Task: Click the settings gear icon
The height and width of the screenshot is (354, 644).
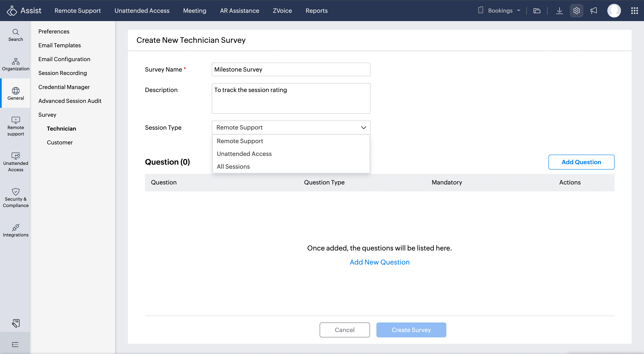Action: pyautogui.click(x=576, y=10)
